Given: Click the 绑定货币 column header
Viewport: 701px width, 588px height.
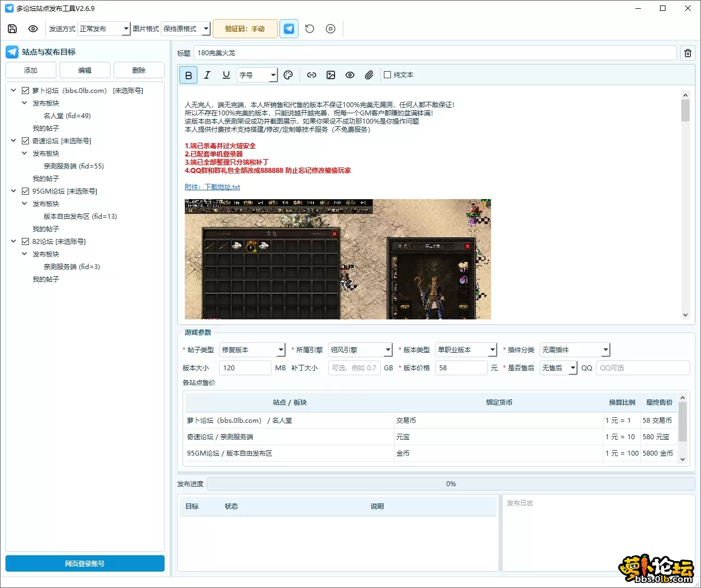Looking at the screenshot, I should pyautogui.click(x=499, y=403).
